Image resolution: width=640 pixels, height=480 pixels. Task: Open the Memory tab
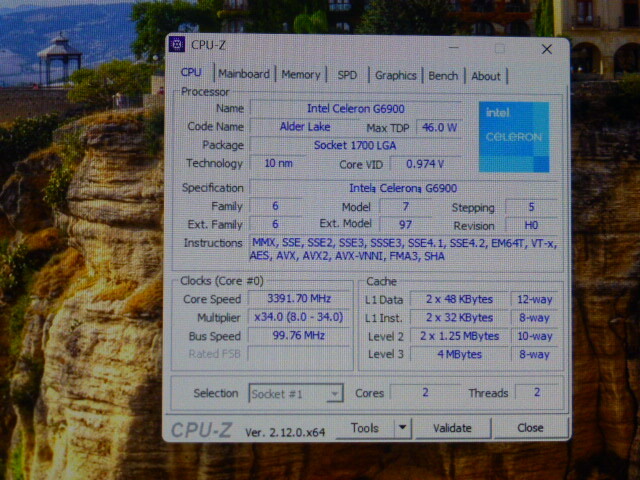pos(301,75)
